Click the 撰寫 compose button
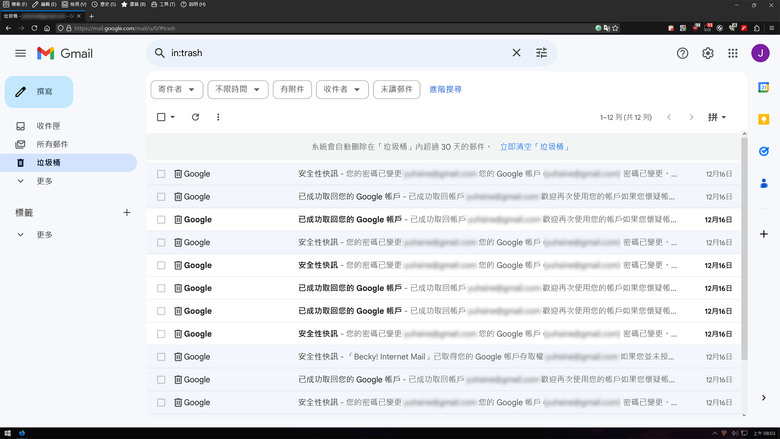The height and width of the screenshot is (439, 780). click(38, 91)
